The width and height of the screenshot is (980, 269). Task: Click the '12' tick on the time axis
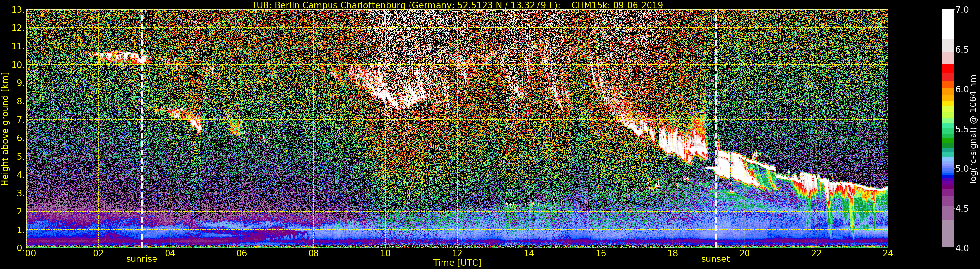click(x=457, y=253)
